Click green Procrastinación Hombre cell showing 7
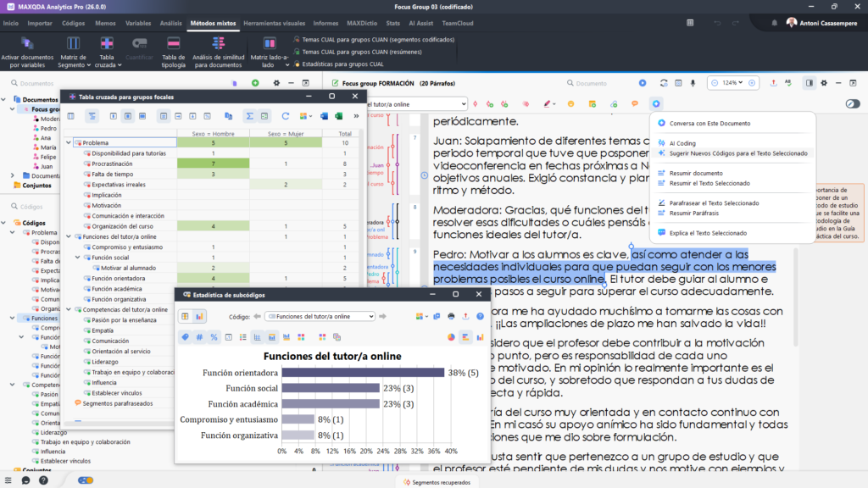 coord(213,164)
